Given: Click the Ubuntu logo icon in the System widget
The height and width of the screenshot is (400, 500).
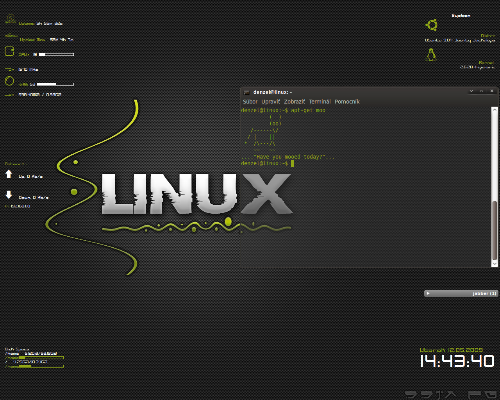Looking at the screenshot, I should point(431,25).
